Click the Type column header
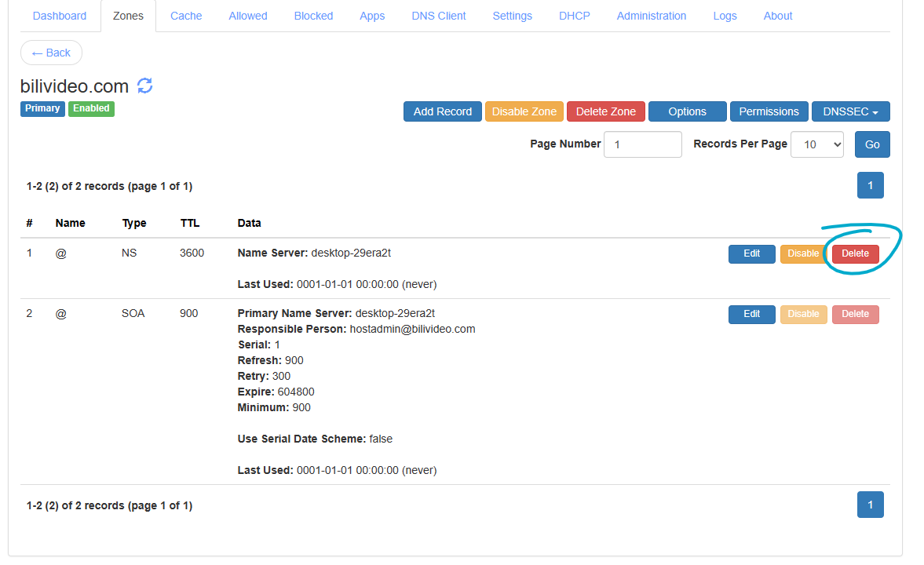Image resolution: width=924 pixels, height=565 pixels. 133,224
